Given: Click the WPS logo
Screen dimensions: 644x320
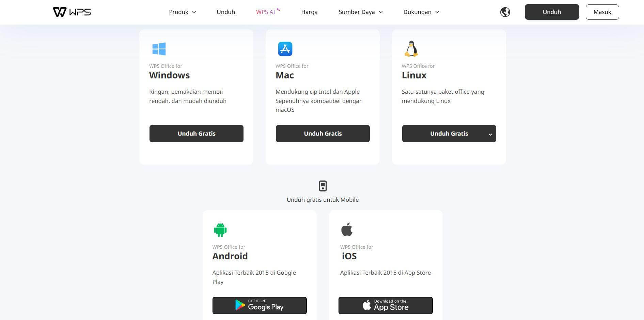Looking at the screenshot, I should 71,12.
